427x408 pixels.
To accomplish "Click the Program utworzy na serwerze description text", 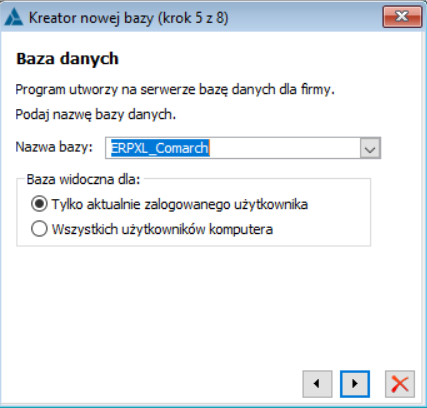I will (x=175, y=90).
